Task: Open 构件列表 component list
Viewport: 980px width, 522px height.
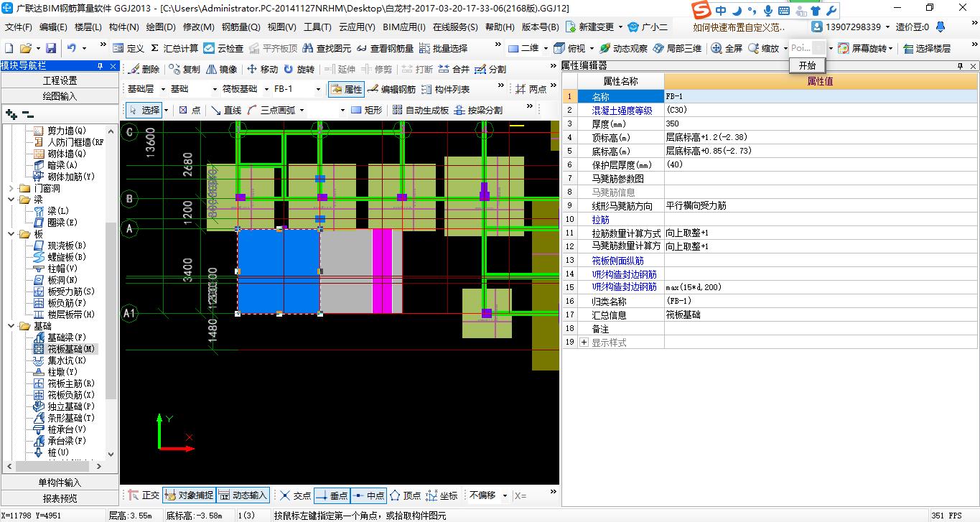Action: coord(445,89)
